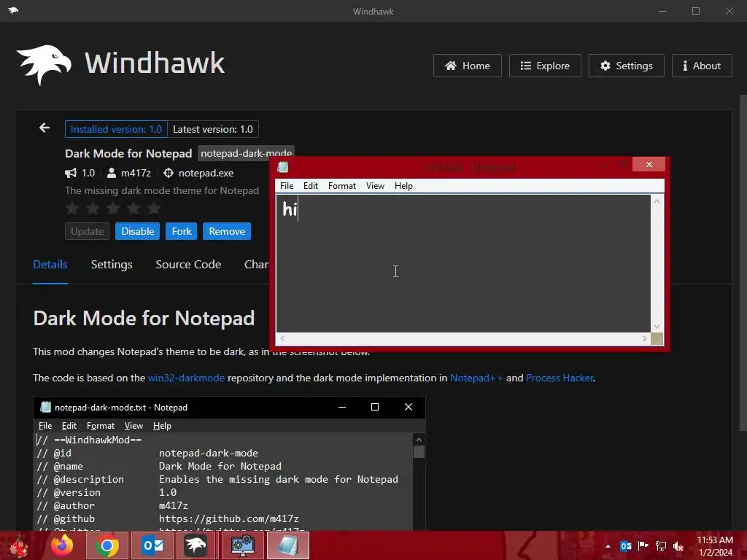Disable the Dark Mode for Notepad mod
Viewport: 747px width, 560px height.
137,231
